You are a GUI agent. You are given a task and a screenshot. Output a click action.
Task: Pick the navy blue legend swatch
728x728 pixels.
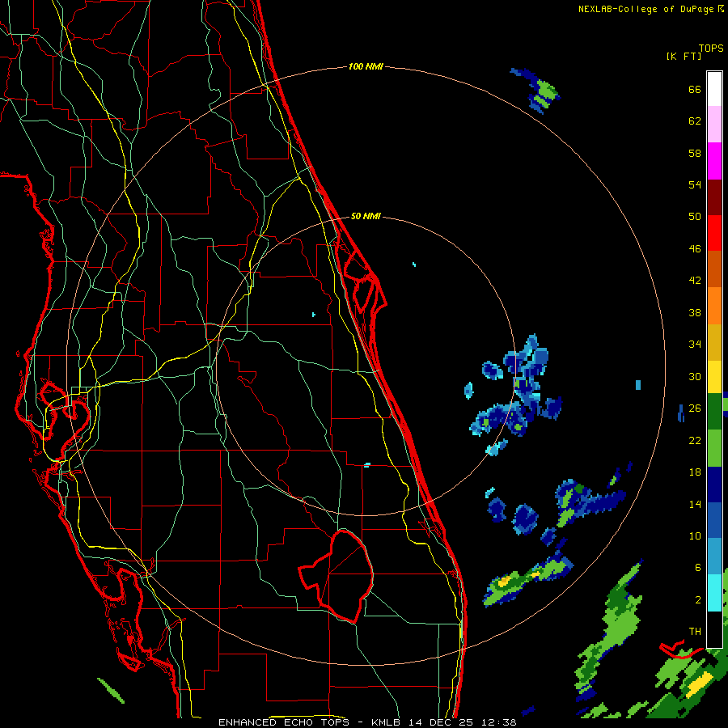point(714,485)
